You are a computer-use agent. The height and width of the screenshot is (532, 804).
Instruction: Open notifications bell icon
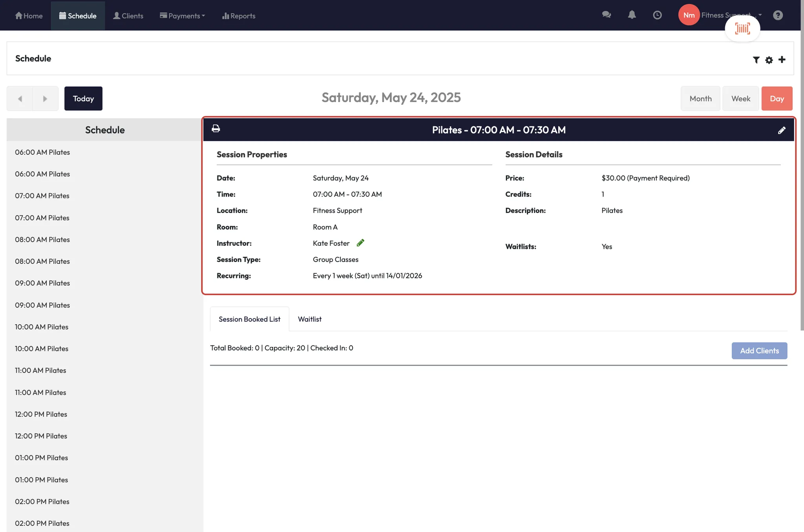click(632, 15)
